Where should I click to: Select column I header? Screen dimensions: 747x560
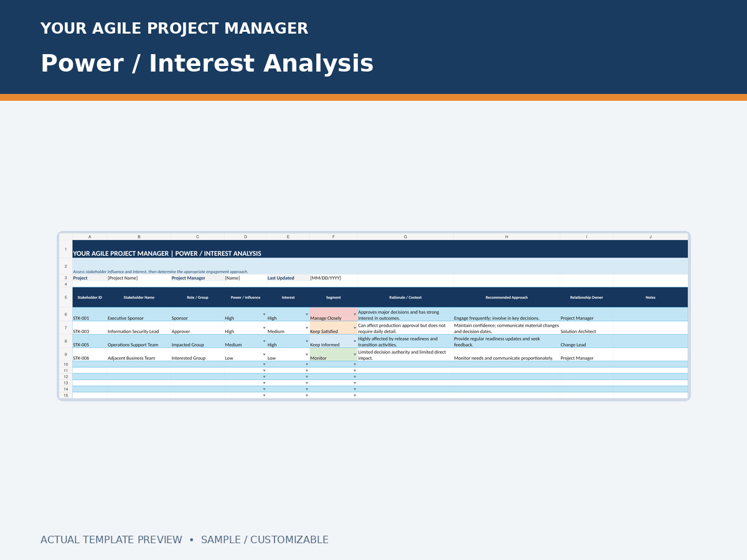(586, 237)
